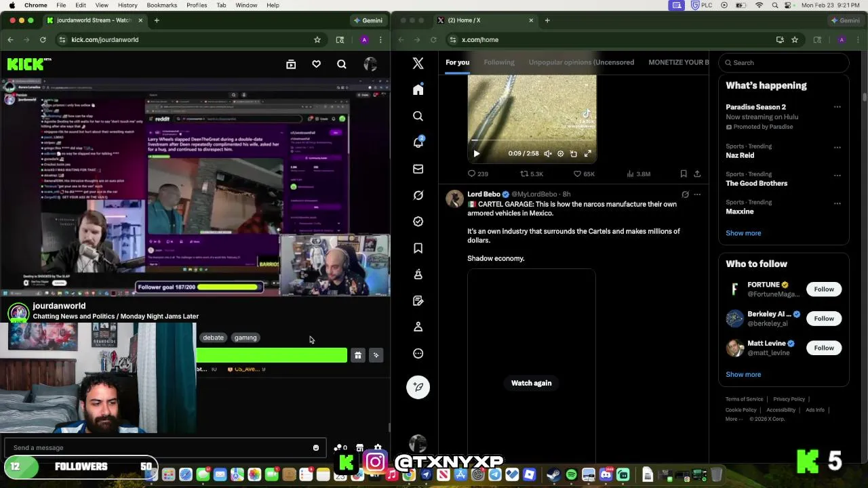Open X video settings gear
The width and height of the screenshot is (868, 488).
click(560, 154)
